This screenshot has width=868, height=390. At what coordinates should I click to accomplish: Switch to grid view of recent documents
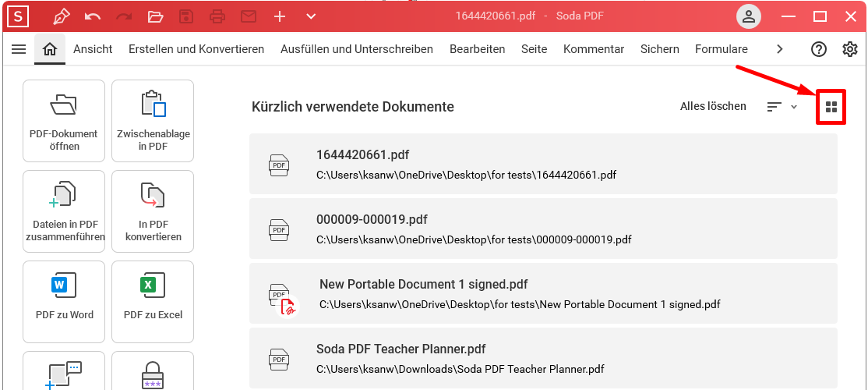tap(831, 107)
